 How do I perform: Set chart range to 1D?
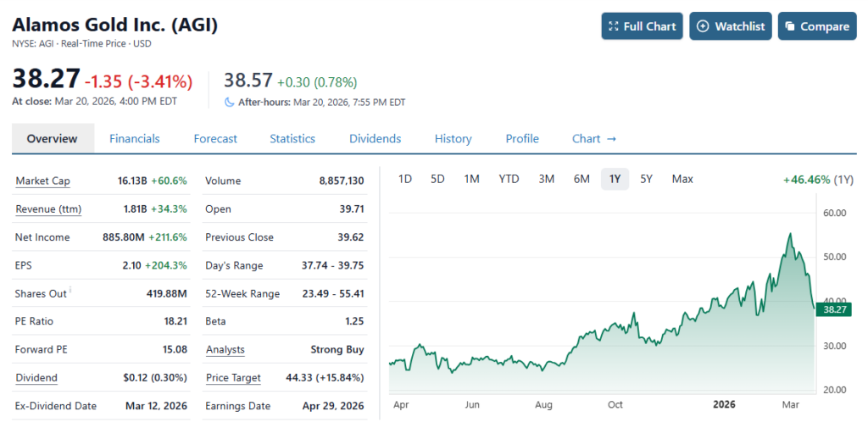(405, 179)
